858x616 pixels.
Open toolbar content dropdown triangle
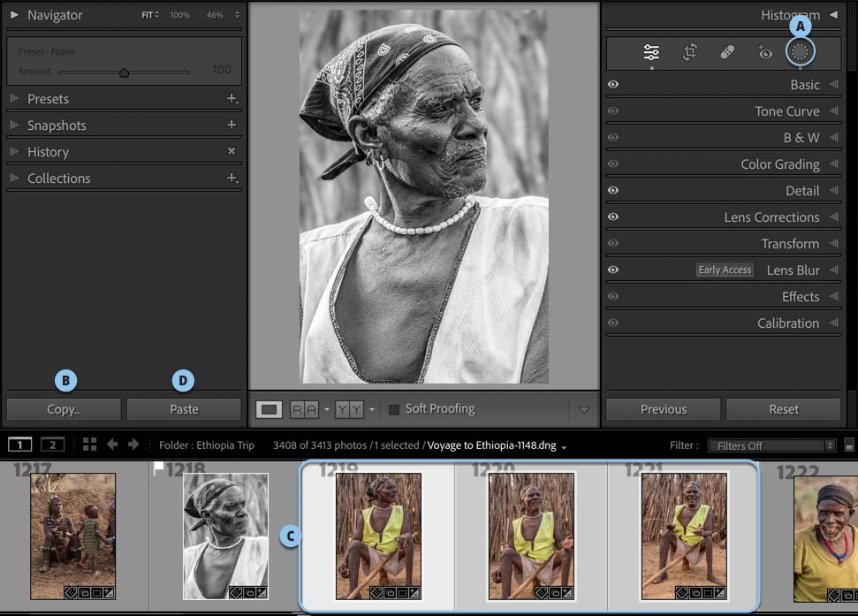click(584, 409)
